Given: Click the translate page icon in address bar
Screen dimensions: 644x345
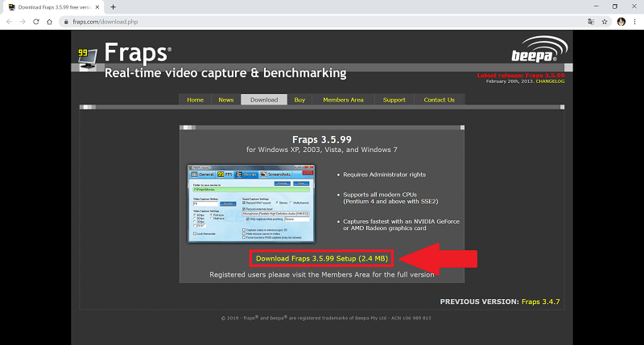Looking at the screenshot, I should [x=590, y=21].
